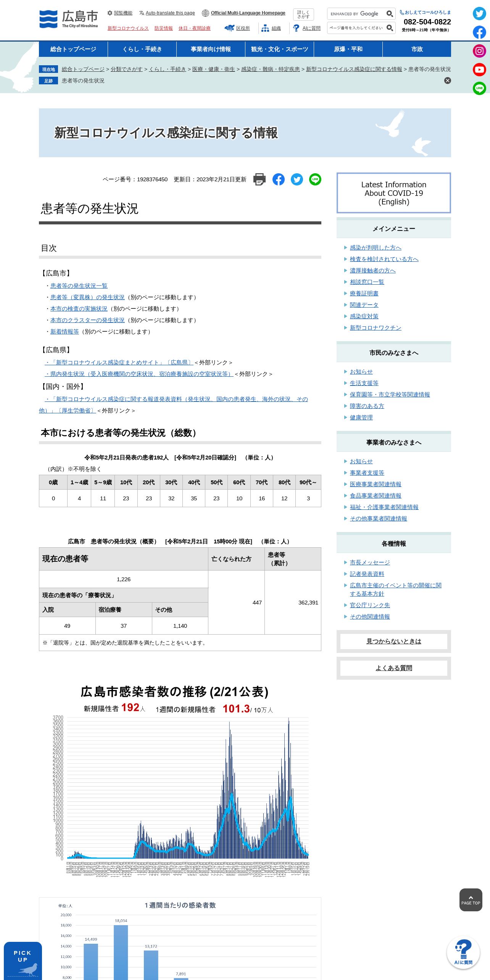Open 患者等の発生状況一覧 link in contents
This screenshot has width=490, height=980.
coord(79,286)
